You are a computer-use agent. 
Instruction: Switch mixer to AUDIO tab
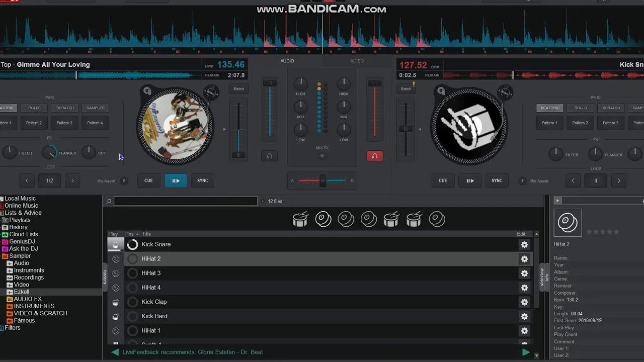pyautogui.click(x=287, y=61)
